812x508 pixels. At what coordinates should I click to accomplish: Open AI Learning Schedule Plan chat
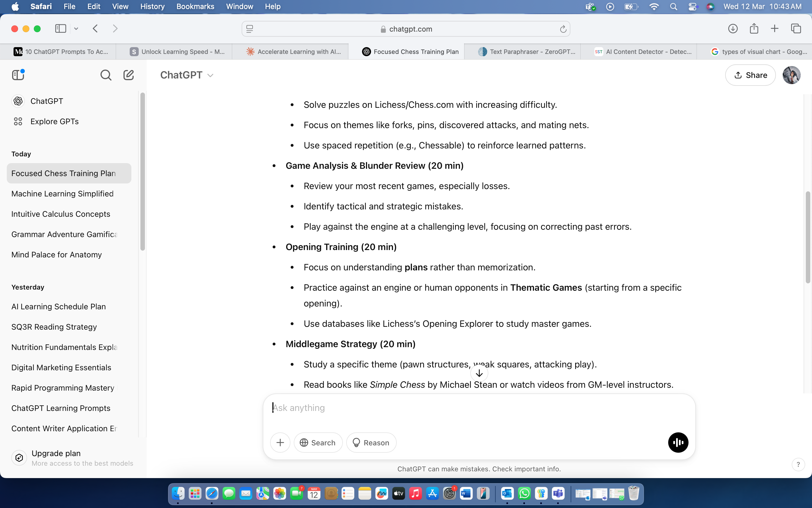point(69,306)
